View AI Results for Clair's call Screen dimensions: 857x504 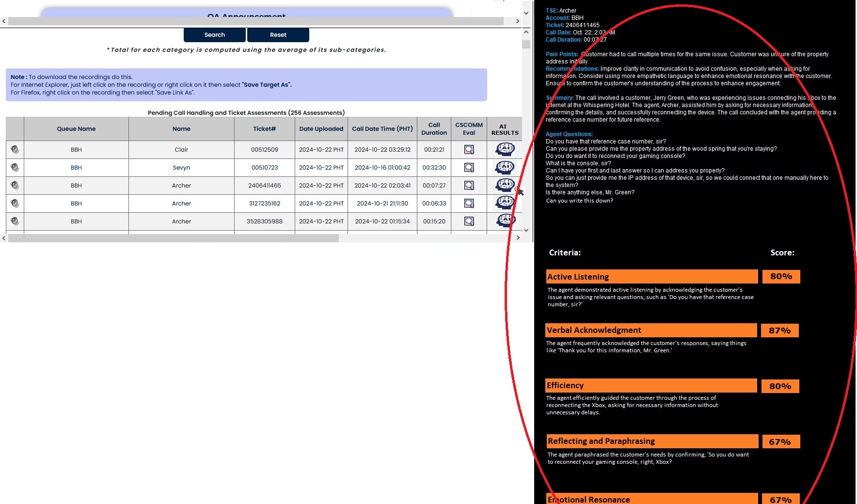coord(505,149)
